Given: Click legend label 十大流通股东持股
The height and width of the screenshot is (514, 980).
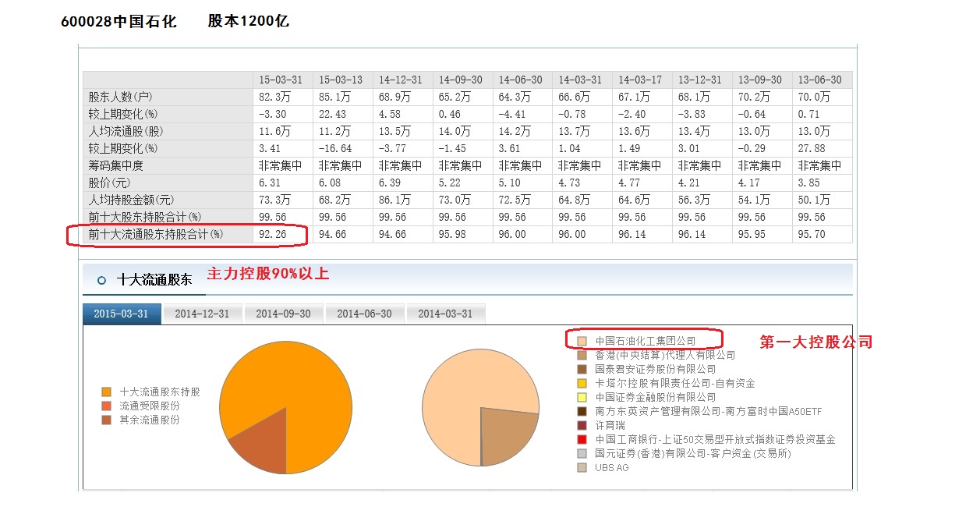Looking at the screenshot, I should point(160,392).
